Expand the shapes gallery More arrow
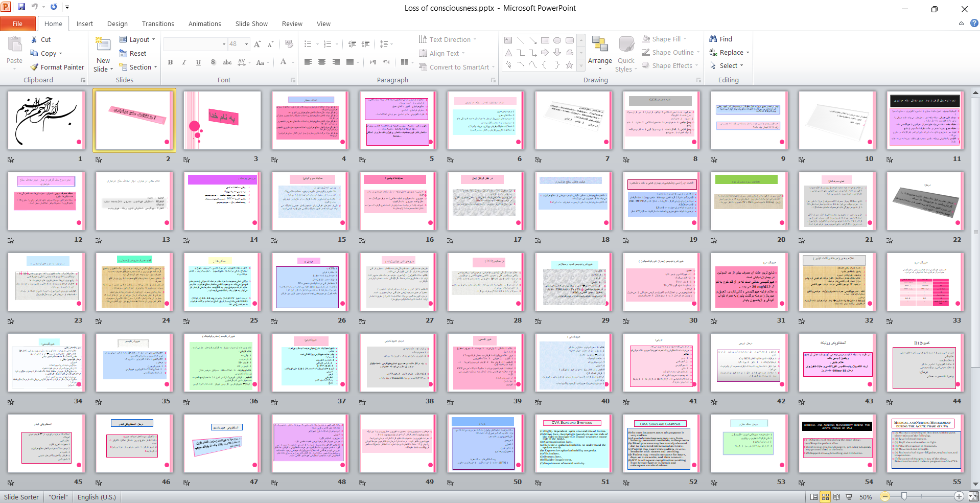The image size is (980, 503). pyautogui.click(x=580, y=66)
